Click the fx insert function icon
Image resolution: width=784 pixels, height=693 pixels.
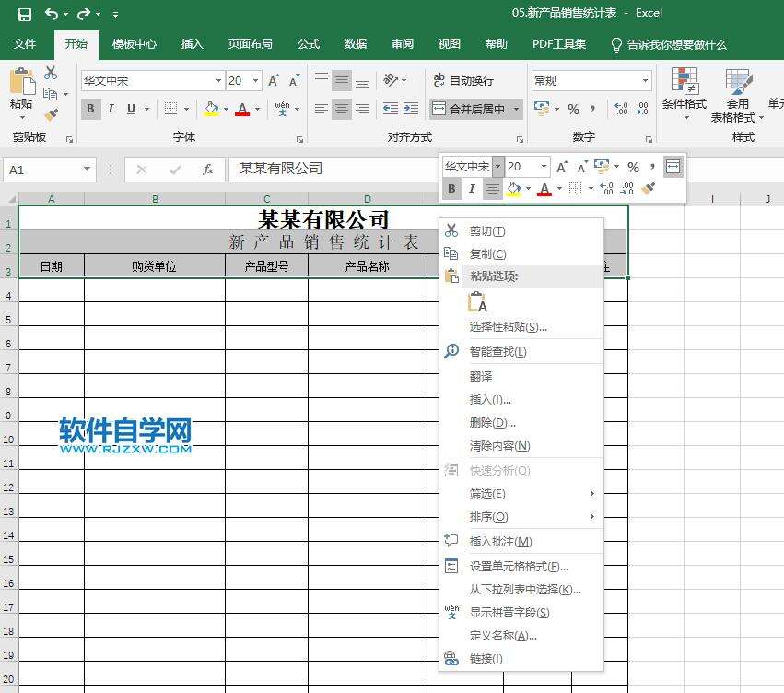click(x=208, y=170)
